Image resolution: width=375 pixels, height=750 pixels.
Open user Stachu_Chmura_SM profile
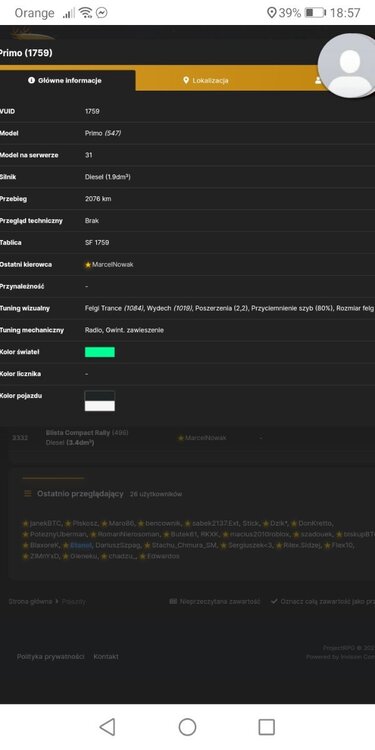click(x=185, y=545)
